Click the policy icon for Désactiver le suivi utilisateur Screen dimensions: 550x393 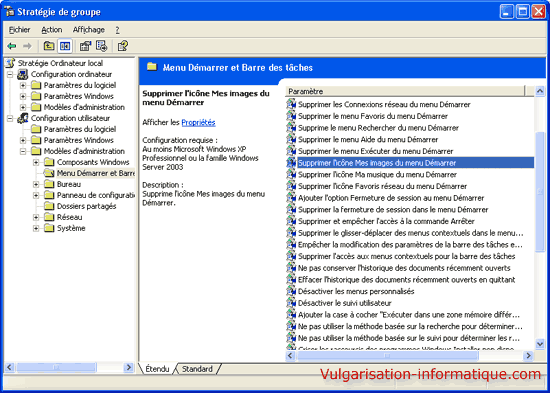pos(291,303)
